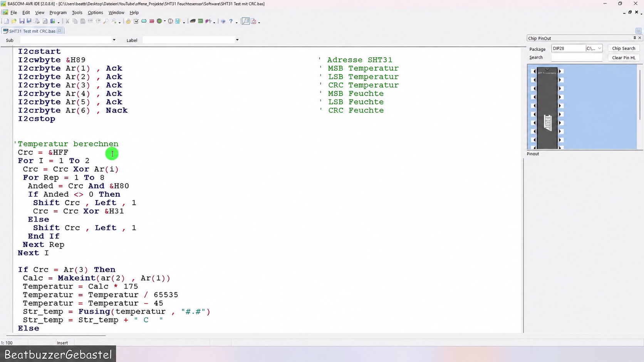Open the Options menu
This screenshot has width=644, height=362.
click(95, 13)
